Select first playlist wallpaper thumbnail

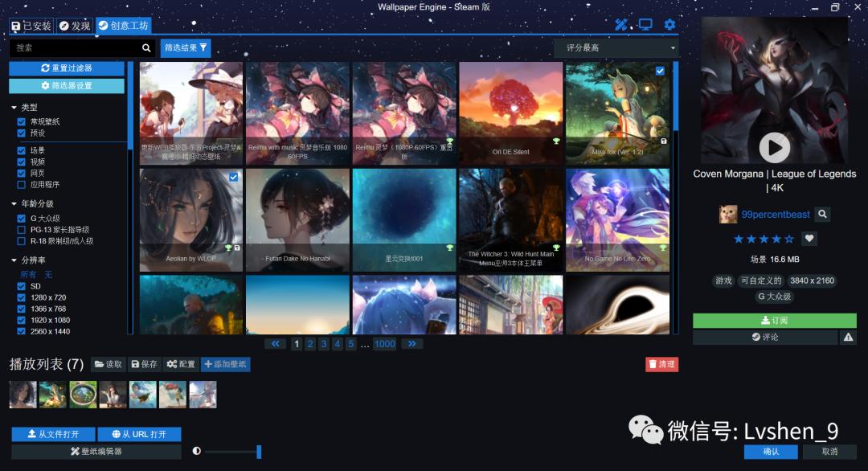(x=23, y=395)
